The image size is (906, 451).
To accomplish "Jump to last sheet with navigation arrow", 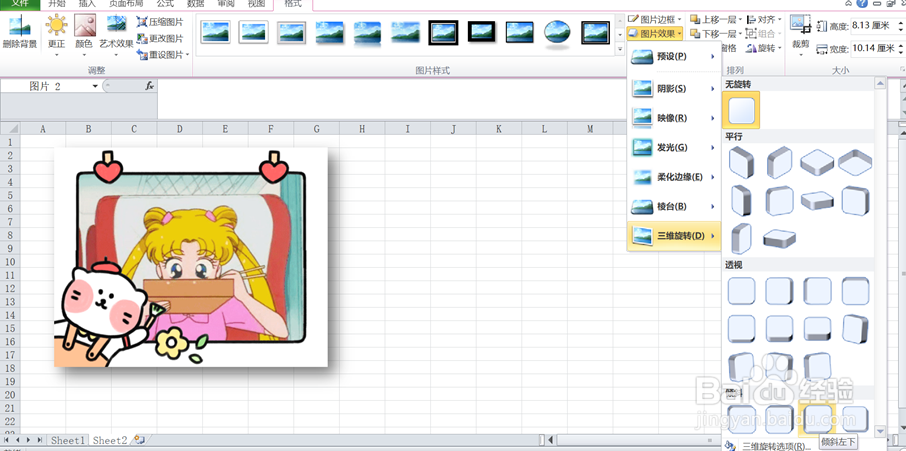I will click(x=40, y=441).
